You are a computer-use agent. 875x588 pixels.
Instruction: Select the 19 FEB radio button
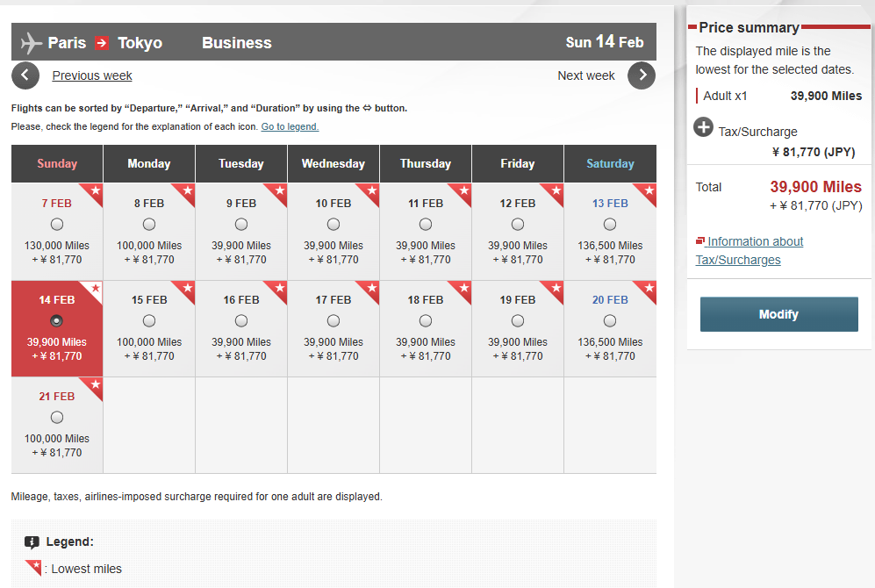point(518,321)
